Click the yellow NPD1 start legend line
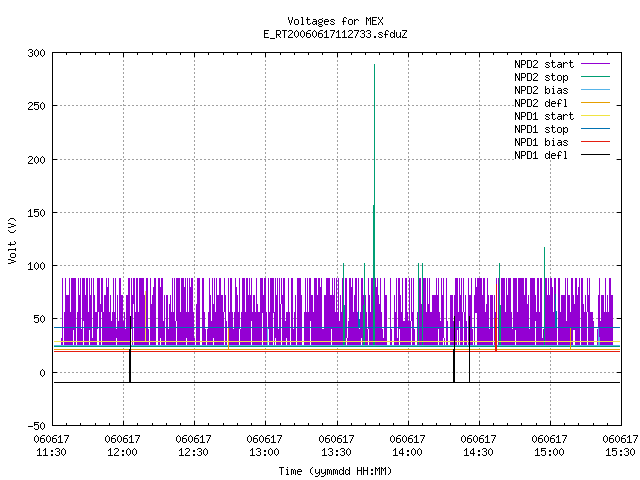 click(596, 116)
